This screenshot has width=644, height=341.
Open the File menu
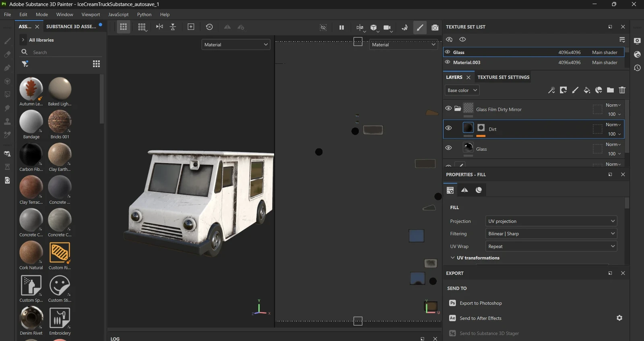(x=8, y=14)
